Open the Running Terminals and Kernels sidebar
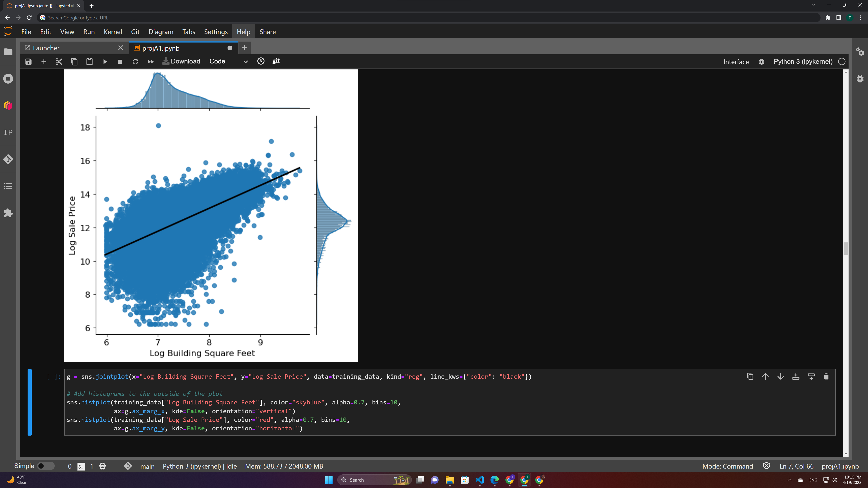The width and height of the screenshot is (868, 488). click(x=8, y=79)
